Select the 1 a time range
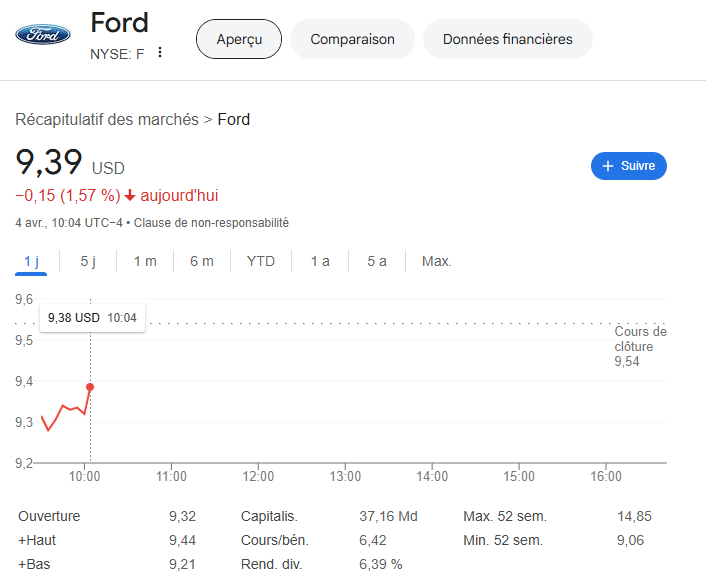Screen dimensions: 706x585 click(320, 261)
